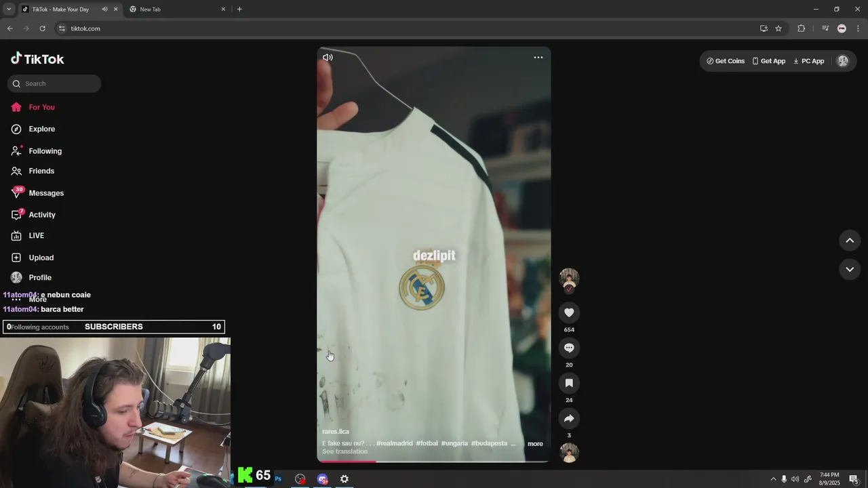Open the browser Extensions puzzle icon
Viewport: 868px width, 488px height.
point(802,28)
